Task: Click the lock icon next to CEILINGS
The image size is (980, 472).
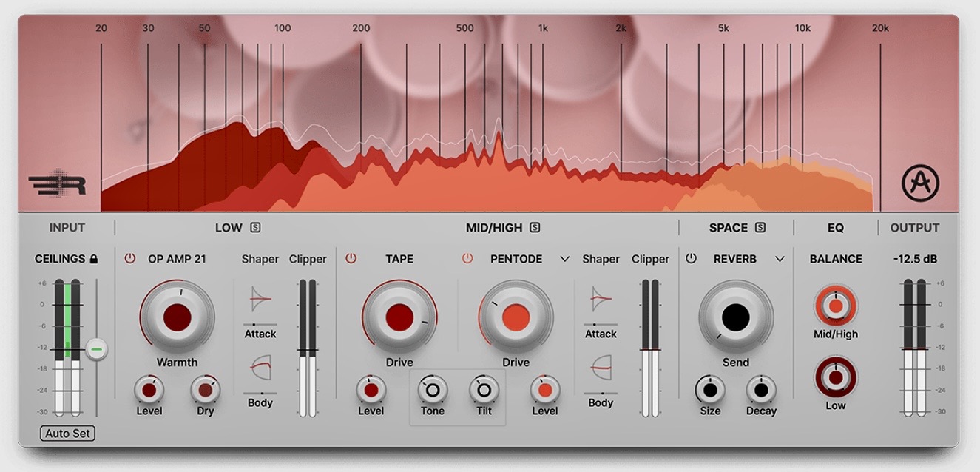Action: [x=95, y=259]
